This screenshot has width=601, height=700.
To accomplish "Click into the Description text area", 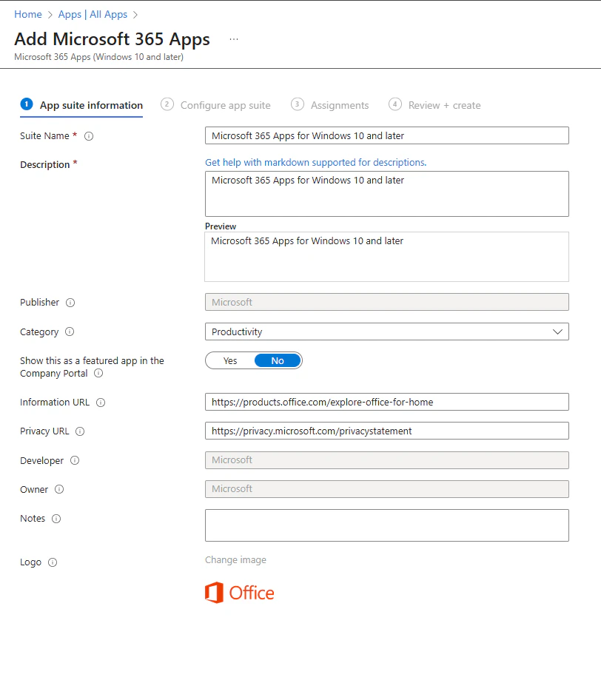I will point(386,194).
